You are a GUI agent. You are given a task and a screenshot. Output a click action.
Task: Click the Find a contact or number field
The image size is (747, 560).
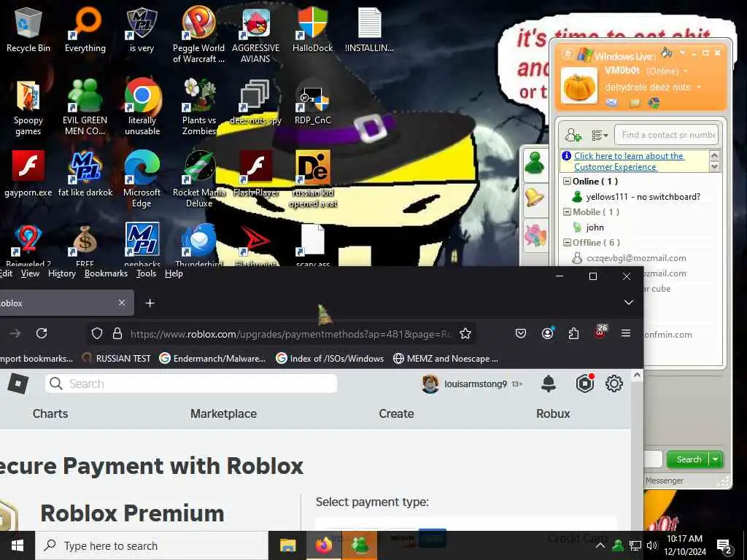click(667, 135)
